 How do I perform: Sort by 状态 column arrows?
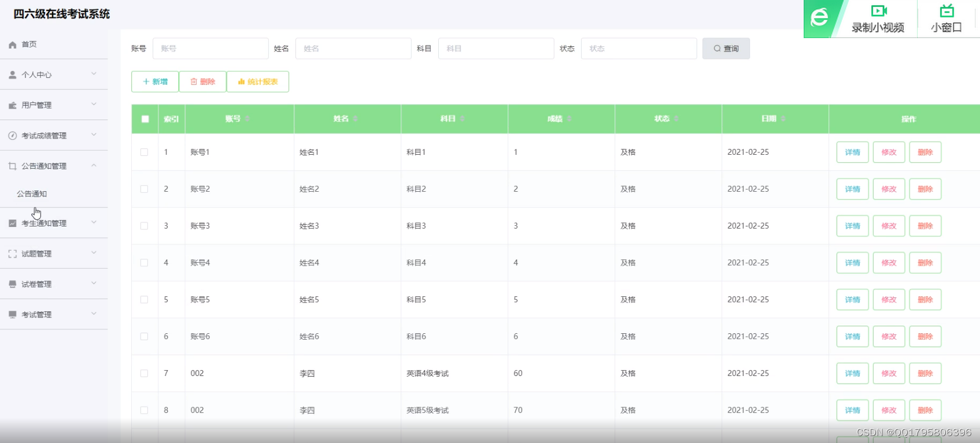pos(676,119)
